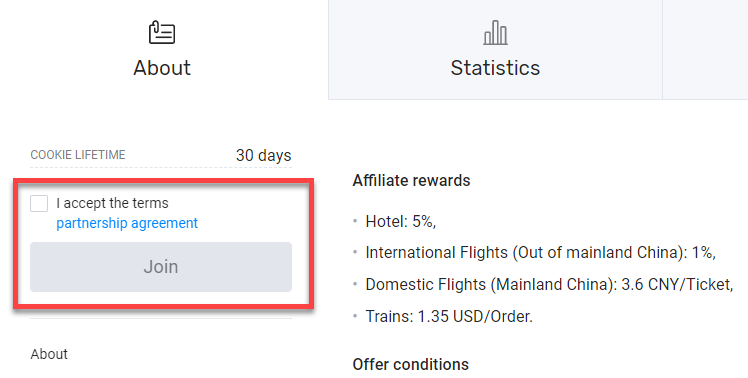Image resolution: width=748 pixels, height=378 pixels.
Task: Click the Offer conditions heading
Action: pyautogui.click(x=411, y=365)
